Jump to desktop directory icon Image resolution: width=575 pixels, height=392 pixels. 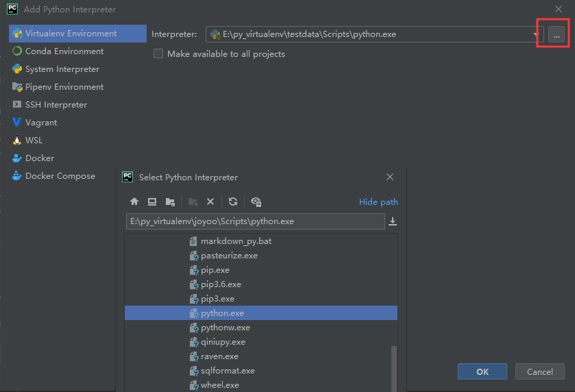[152, 201]
